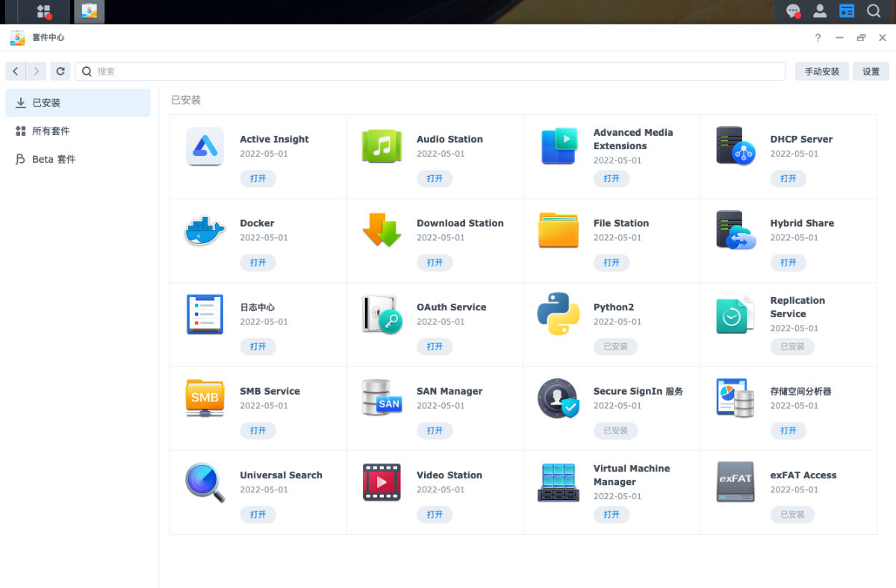This screenshot has width=896, height=588.
Task: Click 打开 under Active Insight
Action: (258, 178)
